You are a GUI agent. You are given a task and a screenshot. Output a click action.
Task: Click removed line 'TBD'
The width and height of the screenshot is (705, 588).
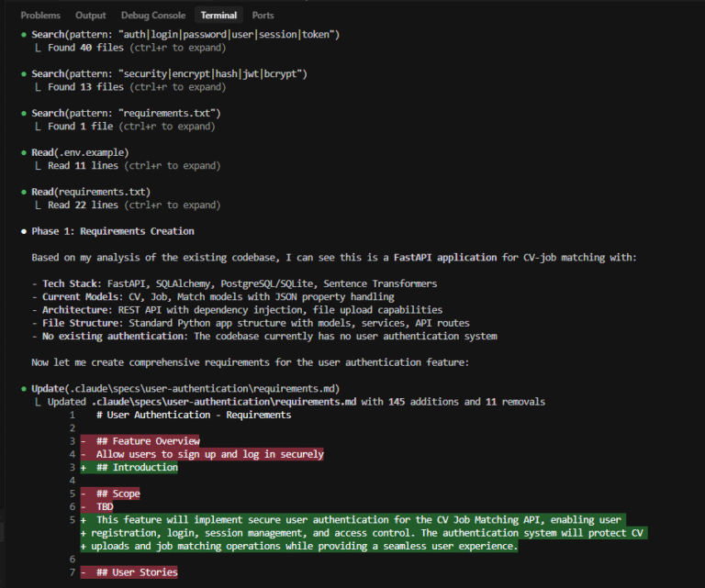[97, 506]
